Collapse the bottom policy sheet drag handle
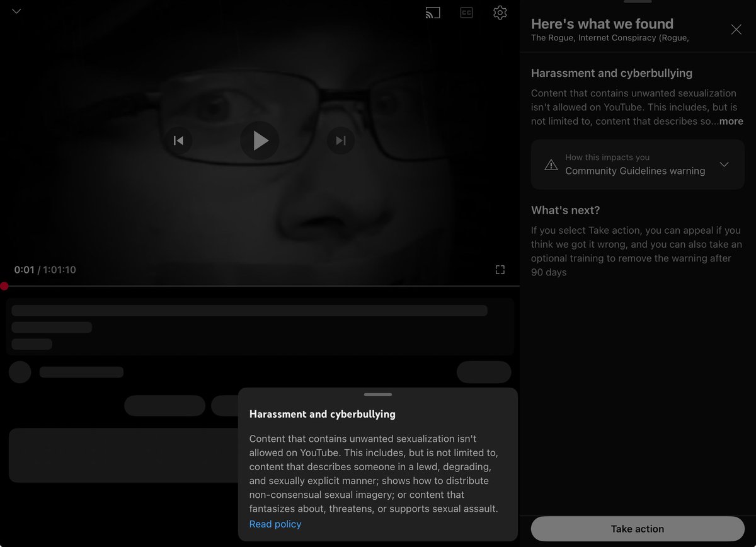 [x=377, y=393]
